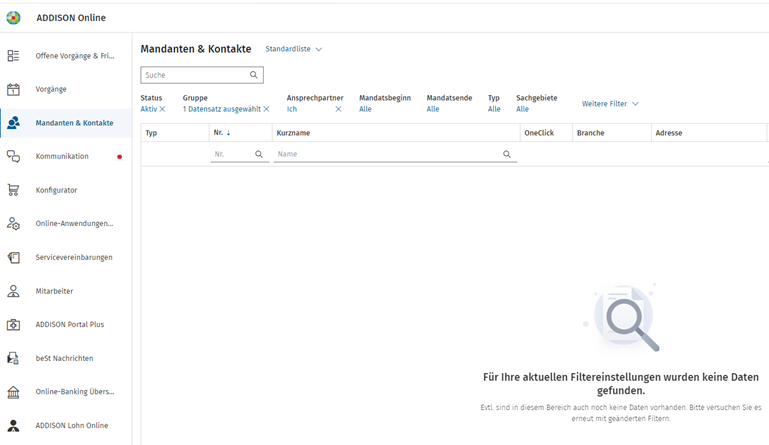The height and width of the screenshot is (445, 769).
Task: Click the red Kommunikation notification dot
Action: (x=119, y=157)
